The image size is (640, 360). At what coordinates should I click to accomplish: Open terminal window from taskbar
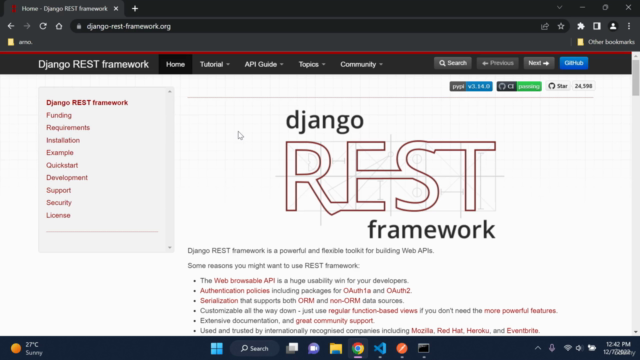[424, 349]
